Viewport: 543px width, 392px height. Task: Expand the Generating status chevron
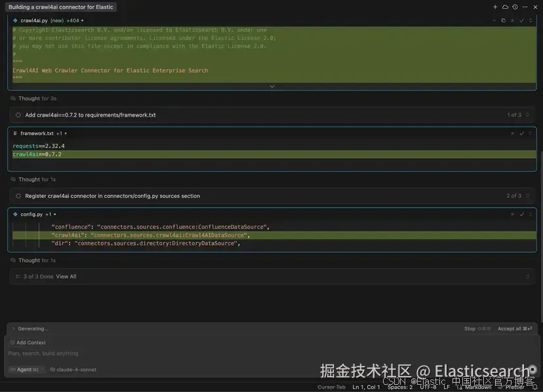[x=14, y=328]
